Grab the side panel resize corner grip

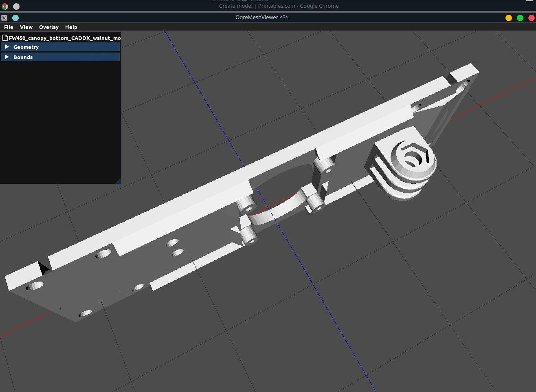(118, 181)
